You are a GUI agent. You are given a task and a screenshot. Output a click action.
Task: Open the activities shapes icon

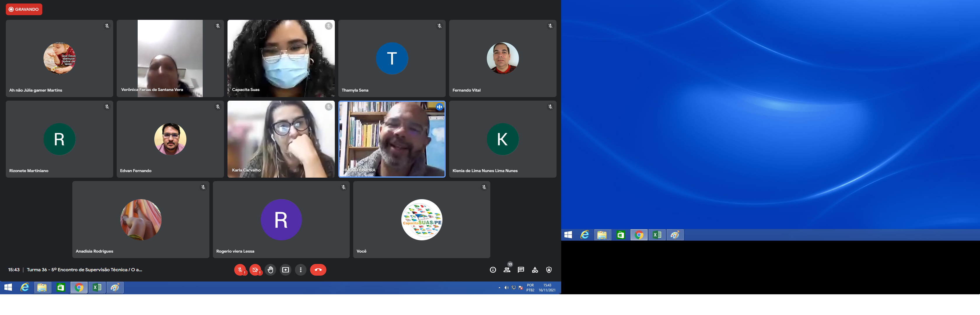pos(535,270)
